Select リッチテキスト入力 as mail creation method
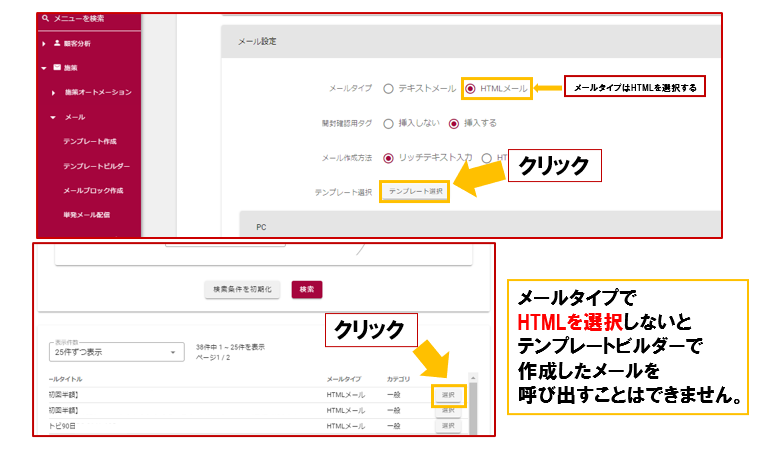The height and width of the screenshot is (456, 780). tap(388, 157)
